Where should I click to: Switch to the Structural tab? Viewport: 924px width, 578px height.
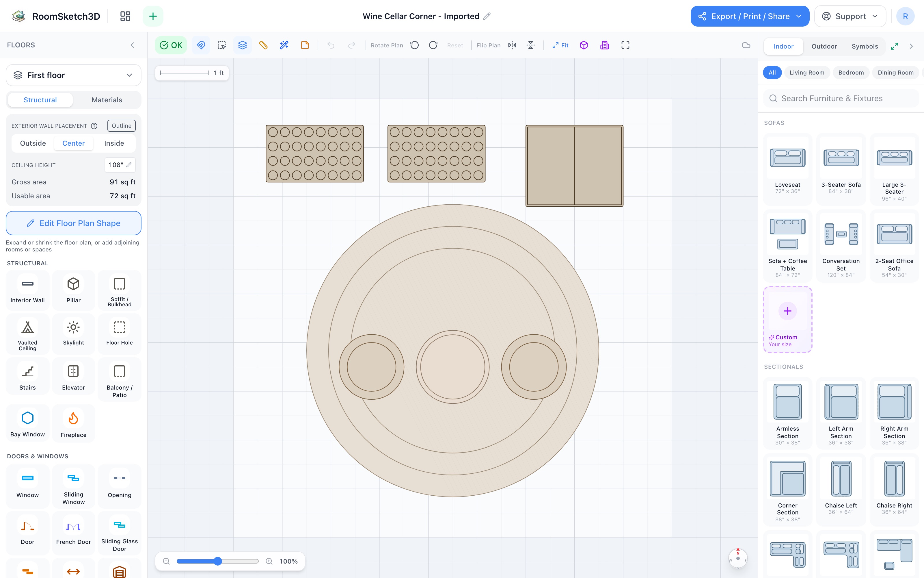pos(40,100)
